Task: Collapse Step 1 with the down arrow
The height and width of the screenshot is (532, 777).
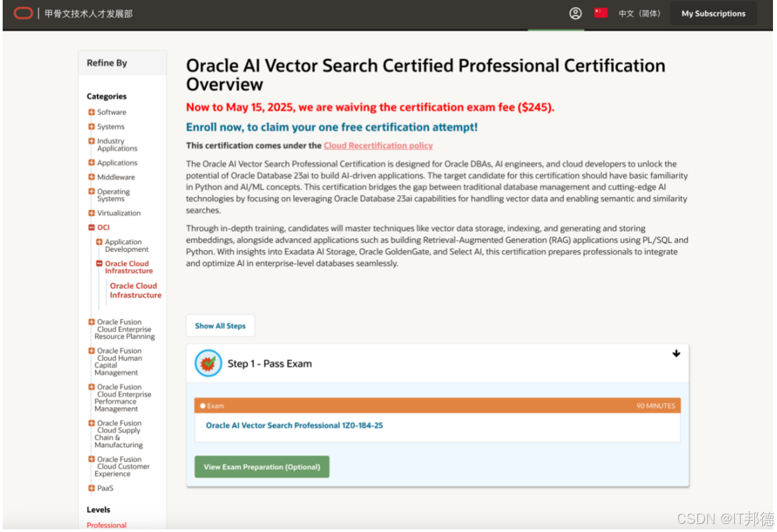Action: (x=676, y=354)
